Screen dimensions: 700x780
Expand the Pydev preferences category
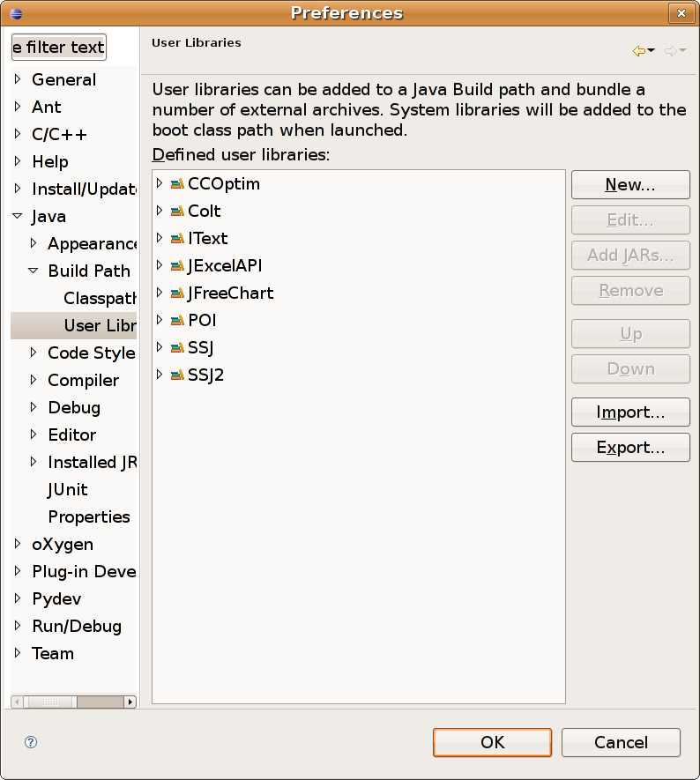pyautogui.click(x=18, y=598)
